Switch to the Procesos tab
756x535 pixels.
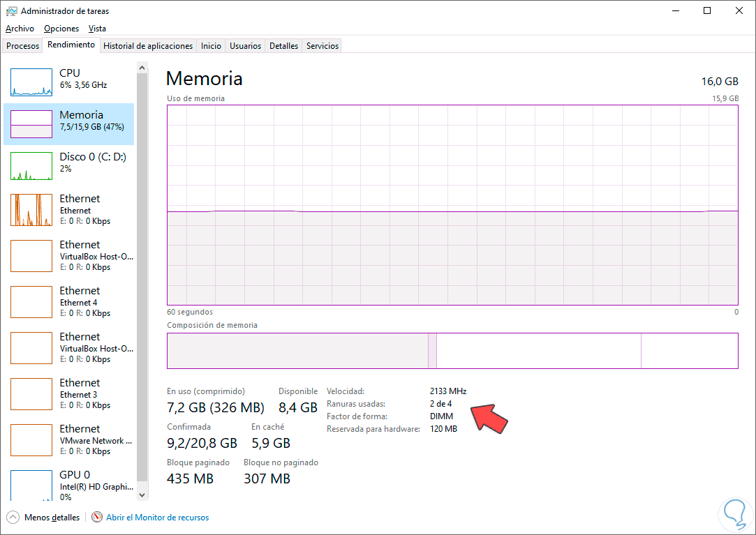(23, 46)
